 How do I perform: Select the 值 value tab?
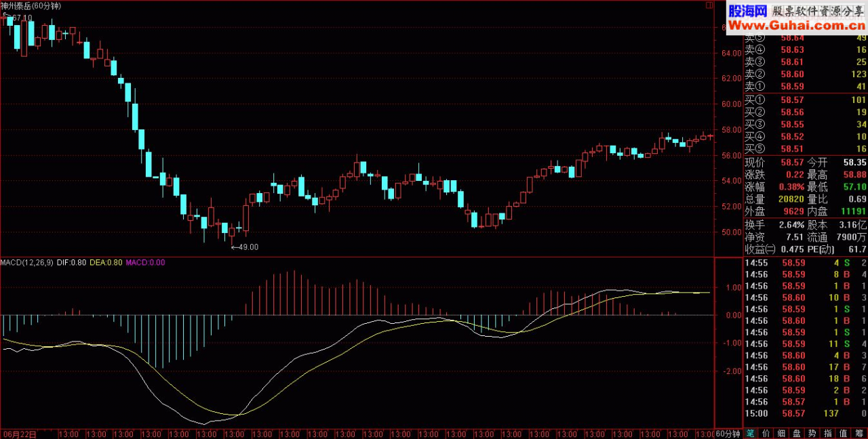click(x=844, y=434)
